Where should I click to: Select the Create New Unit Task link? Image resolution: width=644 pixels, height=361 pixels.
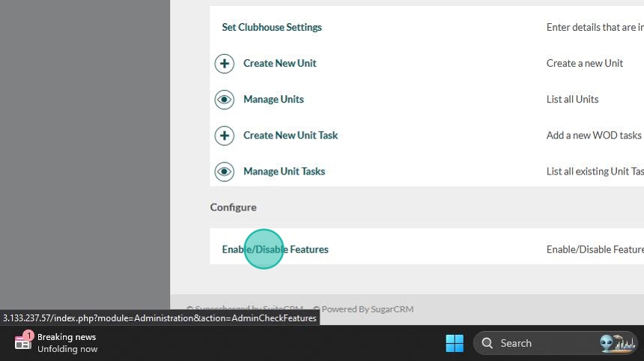click(291, 136)
